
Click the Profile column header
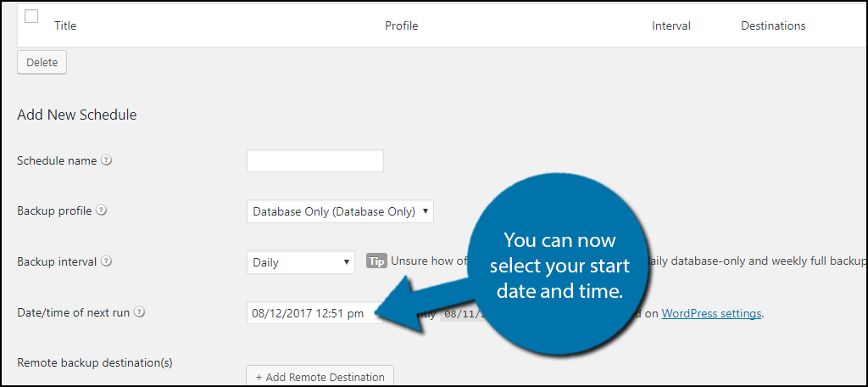[x=401, y=26]
